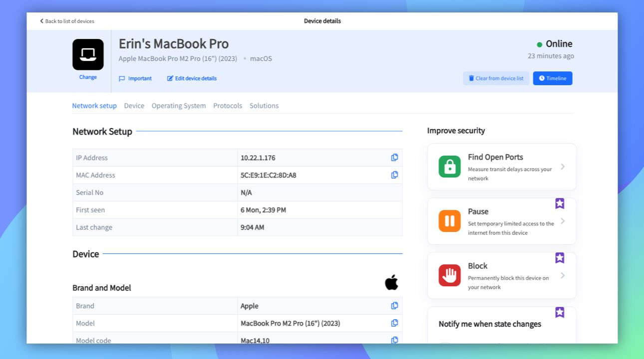Click the Timeline button

coord(552,78)
